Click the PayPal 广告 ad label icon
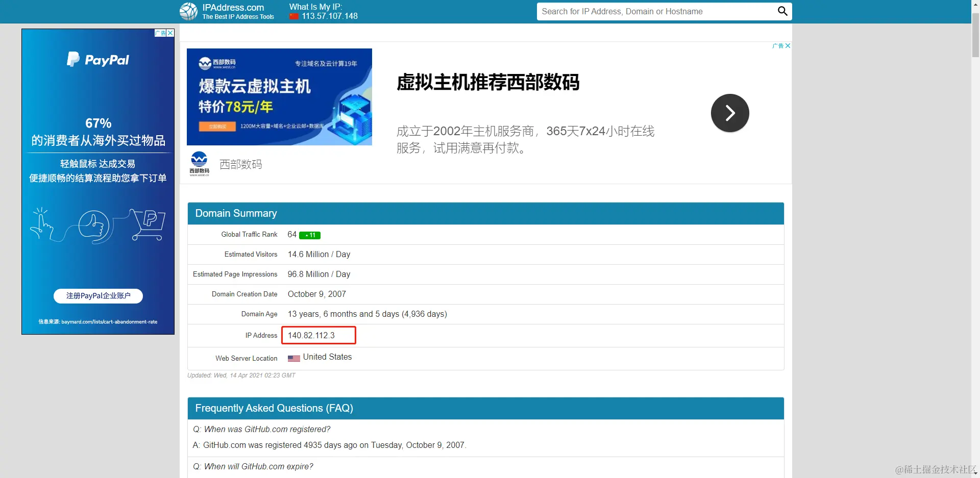 click(160, 33)
